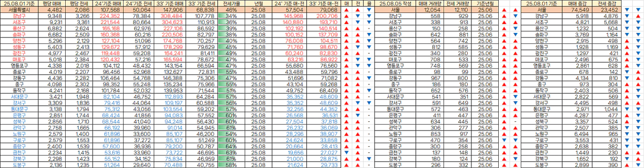Click the blue down triangle in 금천구's 매 column

pos(346,152)
